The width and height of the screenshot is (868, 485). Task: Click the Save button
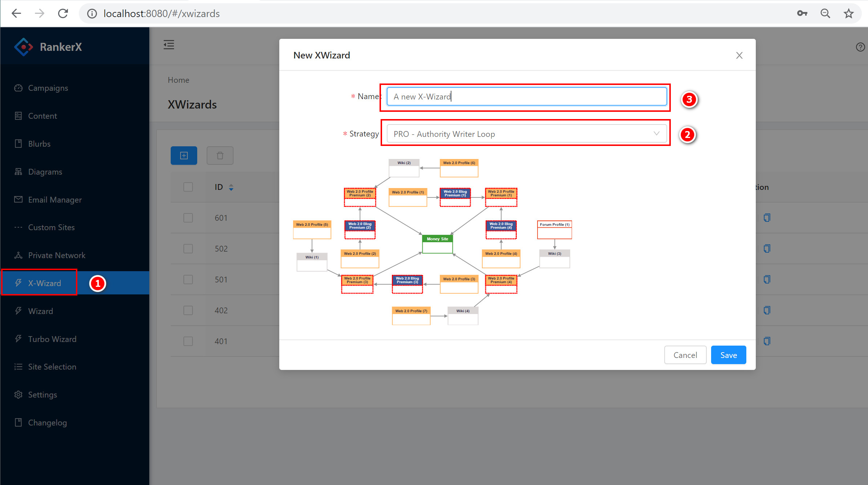tap(728, 355)
